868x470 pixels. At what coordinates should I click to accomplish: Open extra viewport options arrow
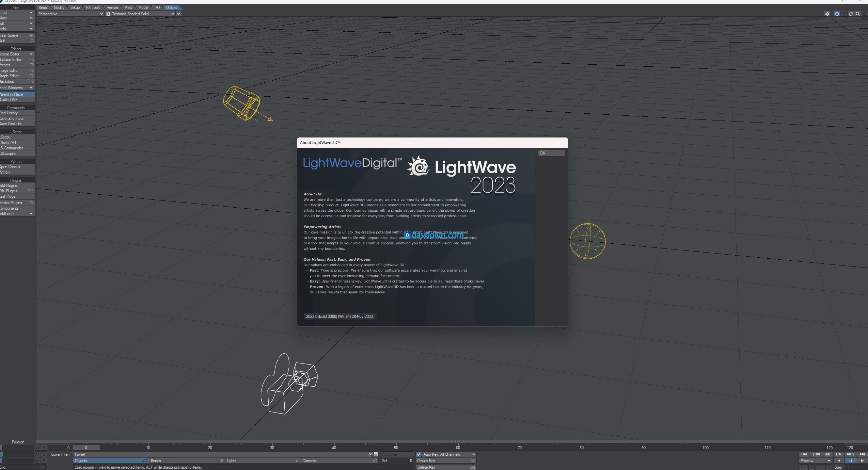pos(178,14)
